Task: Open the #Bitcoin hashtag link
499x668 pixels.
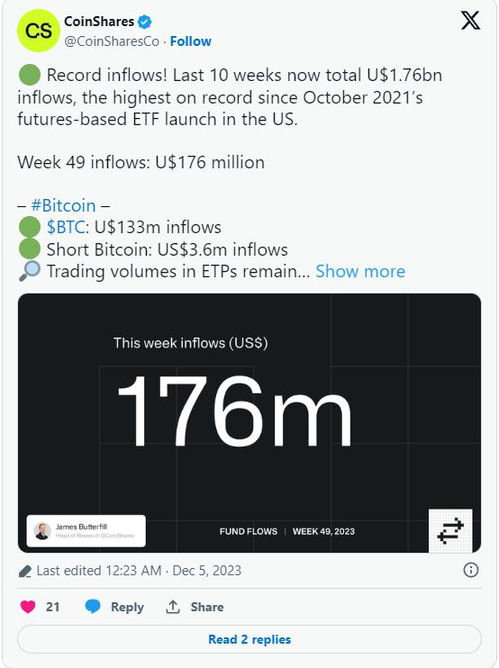Action: tap(63, 205)
